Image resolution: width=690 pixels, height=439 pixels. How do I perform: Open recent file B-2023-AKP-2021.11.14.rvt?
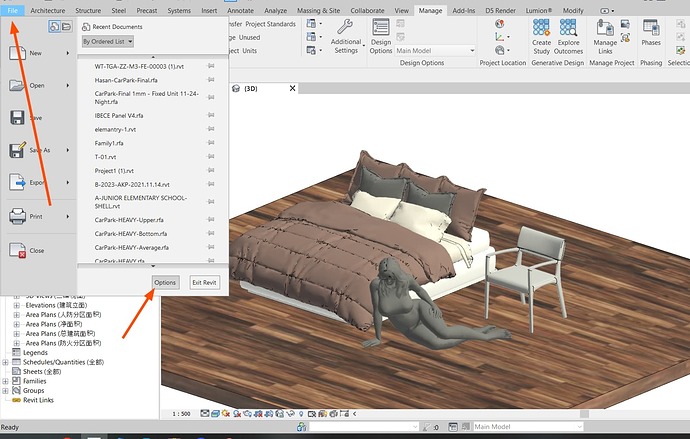[132, 184]
